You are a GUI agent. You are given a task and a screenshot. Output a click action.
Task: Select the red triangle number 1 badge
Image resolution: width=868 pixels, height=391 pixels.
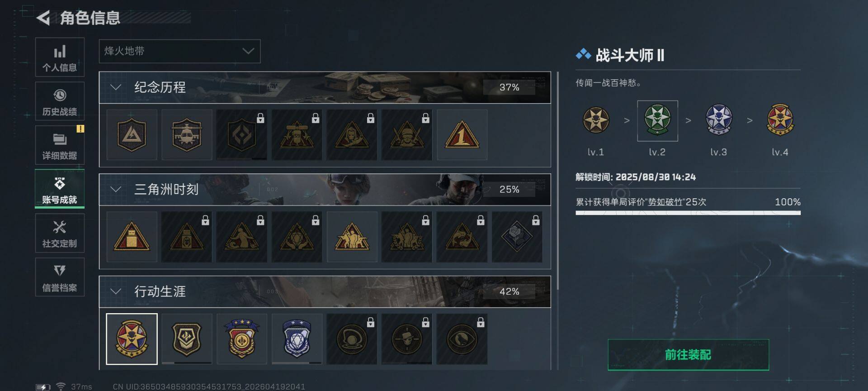click(462, 134)
